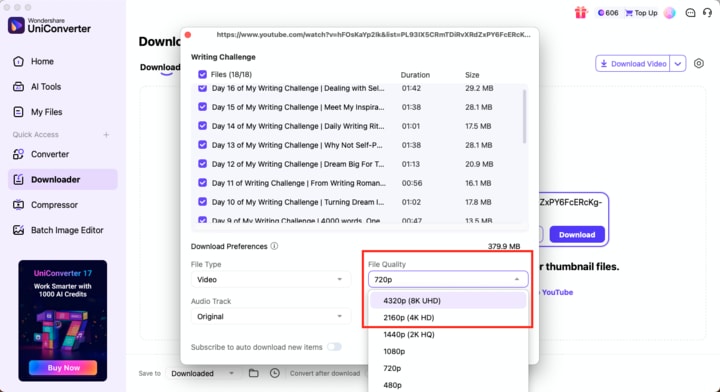Click the clock schedule icon
Viewport: 720px width, 392px height.
point(275,373)
